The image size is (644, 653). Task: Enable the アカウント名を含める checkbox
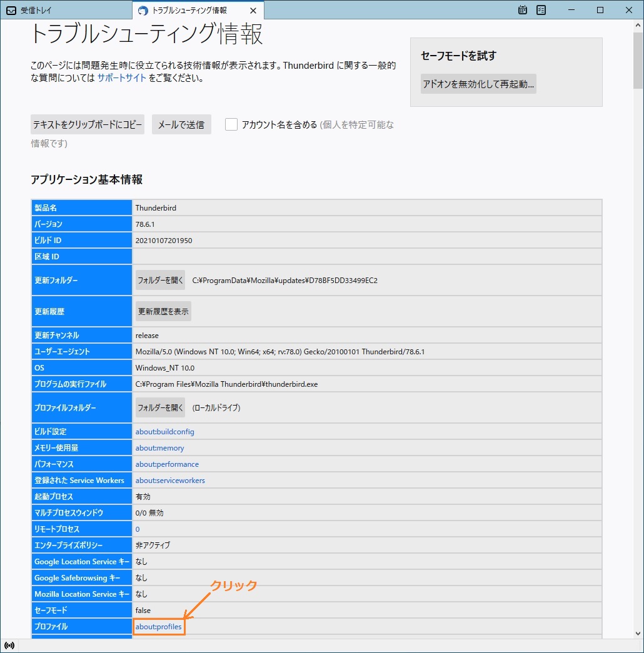tap(231, 124)
